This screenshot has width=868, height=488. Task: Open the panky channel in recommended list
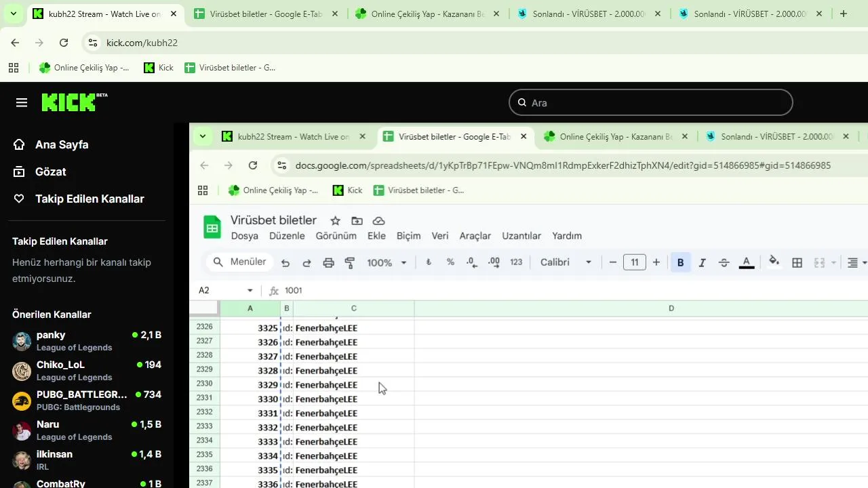click(x=87, y=341)
